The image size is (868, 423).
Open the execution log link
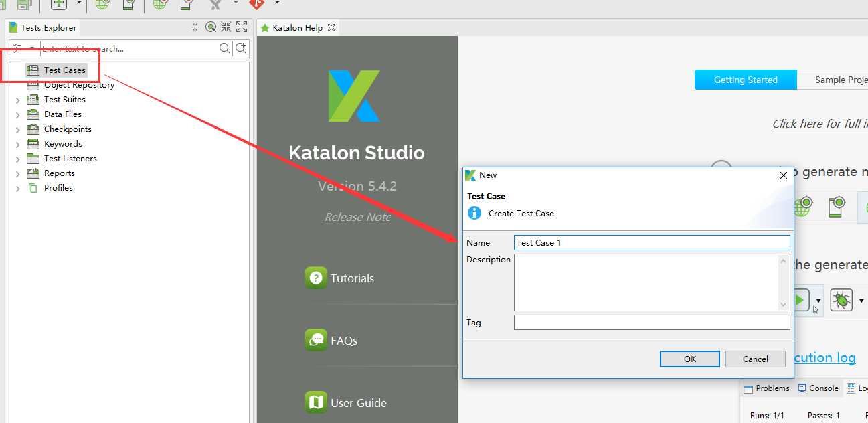pyautogui.click(x=824, y=357)
